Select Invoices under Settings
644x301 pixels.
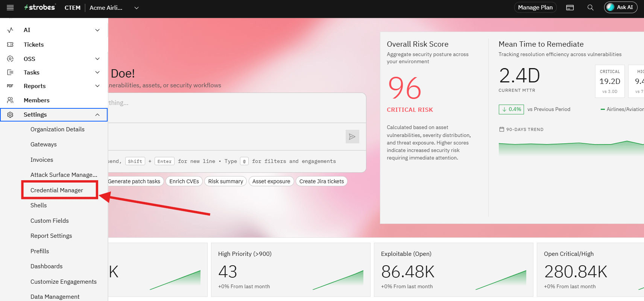(42, 160)
